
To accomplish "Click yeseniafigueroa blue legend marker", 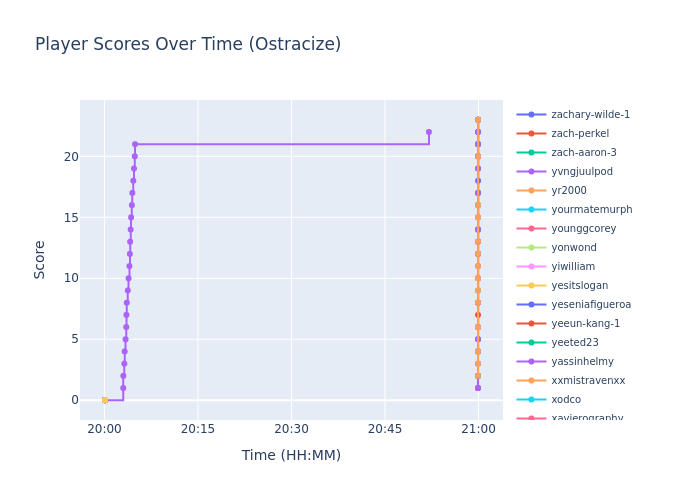I will point(531,305).
